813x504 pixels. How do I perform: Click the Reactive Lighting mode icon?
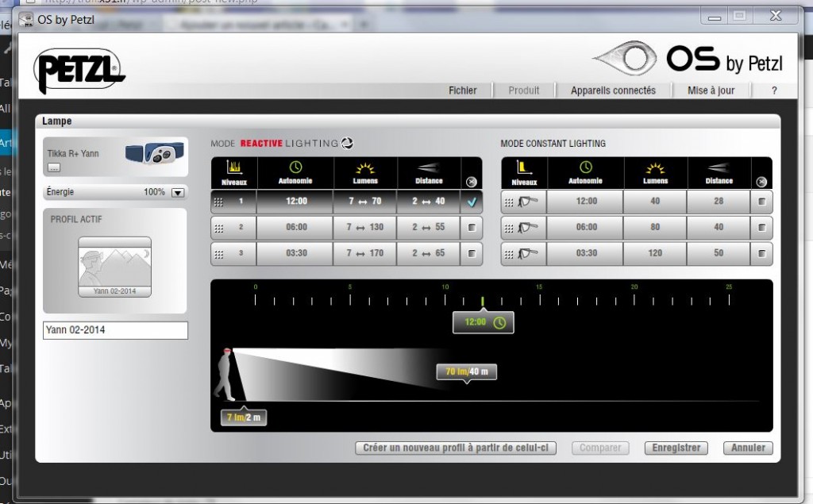pos(348,143)
